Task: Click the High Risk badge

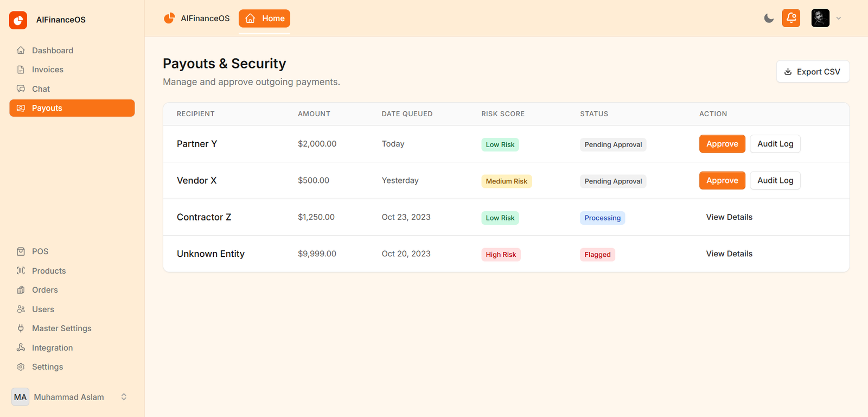Action: point(501,255)
